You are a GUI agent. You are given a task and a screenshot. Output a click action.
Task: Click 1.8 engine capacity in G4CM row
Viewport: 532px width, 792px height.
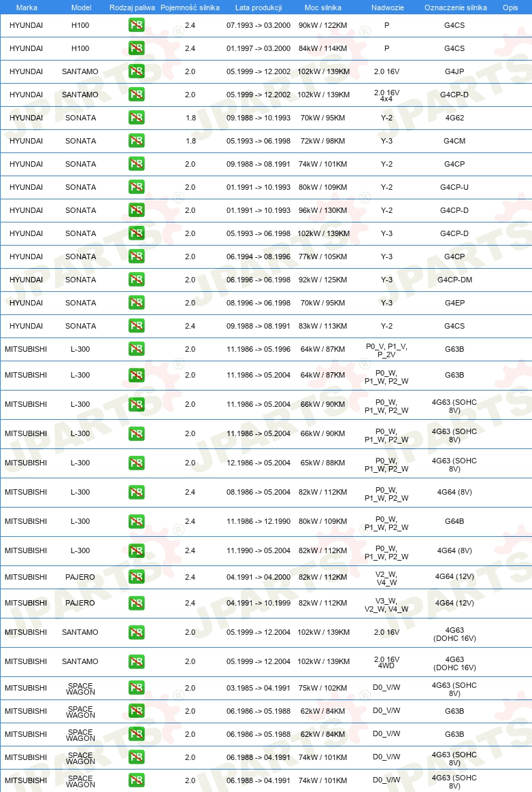point(190,141)
